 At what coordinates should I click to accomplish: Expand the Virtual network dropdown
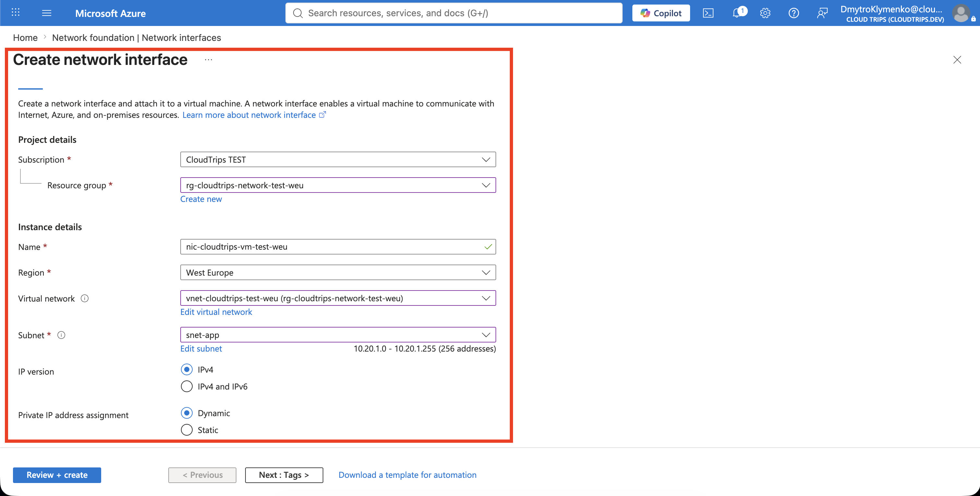coord(338,298)
